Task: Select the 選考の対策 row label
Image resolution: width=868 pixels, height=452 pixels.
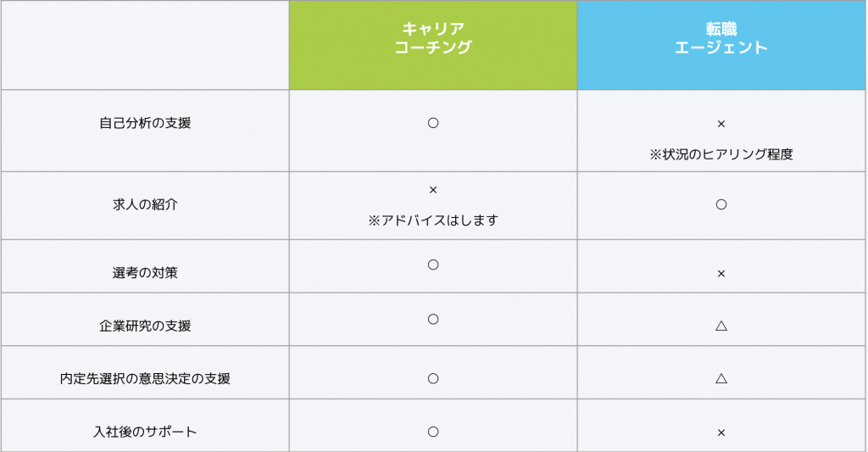Action: pyautogui.click(x=145, y=273)
